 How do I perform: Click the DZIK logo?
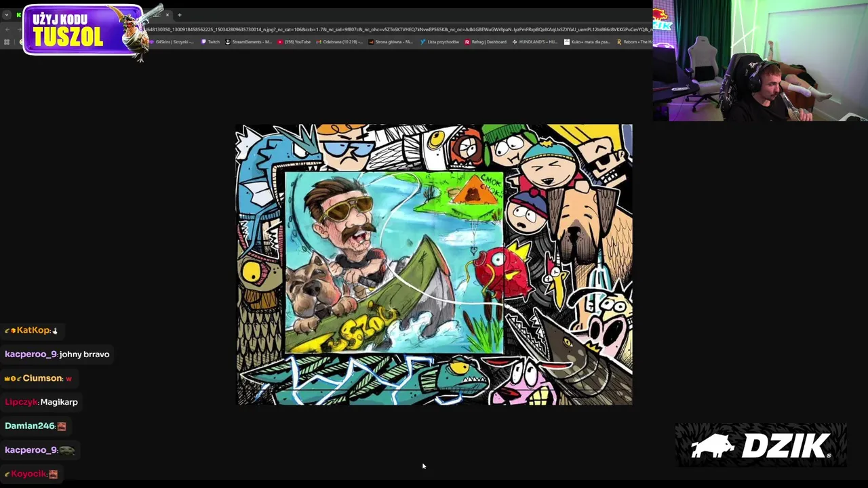pyautogui.click(x=761, y=445)
